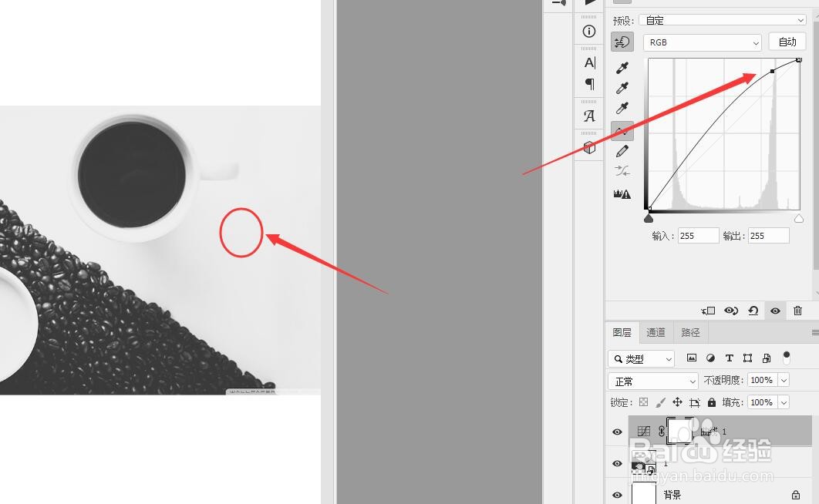
Task: Open the 类型 layer filter dropdown
Action: pos(642,359)
